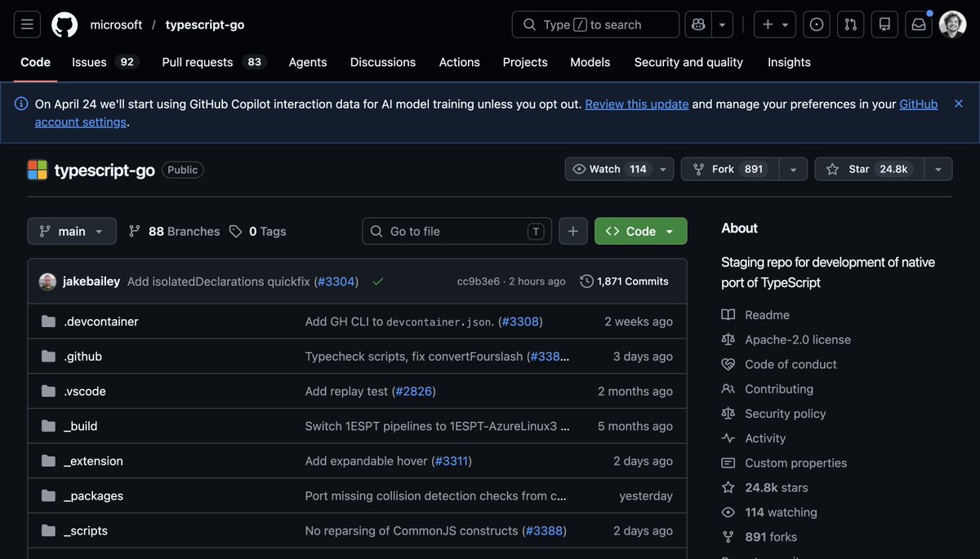Image resolution: width=980 pixels, height=559 pixels.
Task: Fork the repository
Action: (x=730, y=169)
